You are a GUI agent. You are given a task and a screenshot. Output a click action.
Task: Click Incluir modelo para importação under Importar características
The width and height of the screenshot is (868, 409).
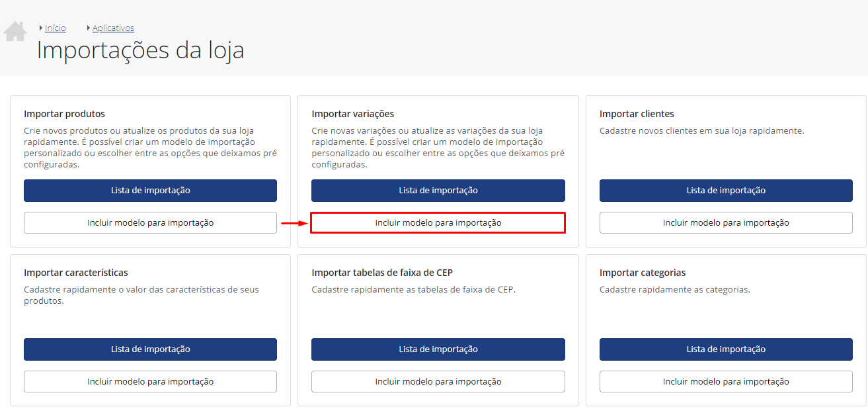pyautogui.click(x=150, y=382)
